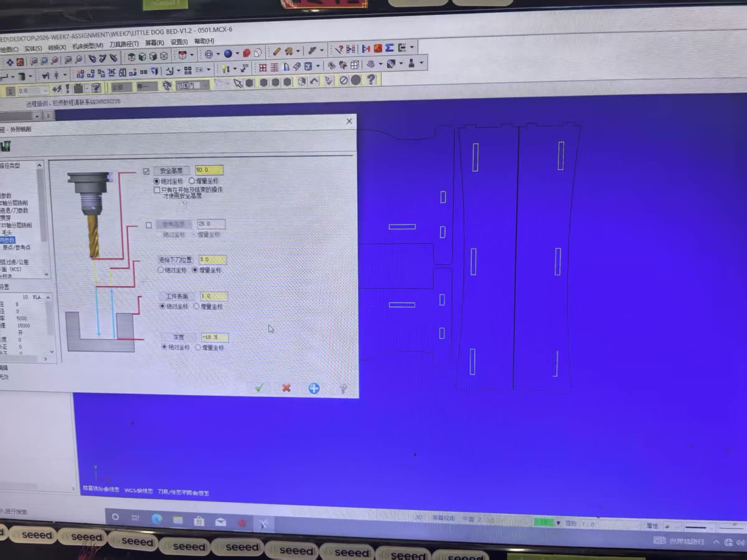Click the arrow cursor select icon
The width and height of the screenshot is (747, 560).
(x=238, y=82)
